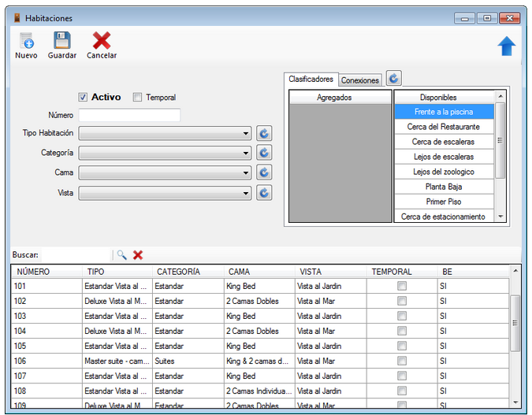The height and width of the screenshot is (415, 532).
Task: Select room number 106 cell
Action: [47, 361]
